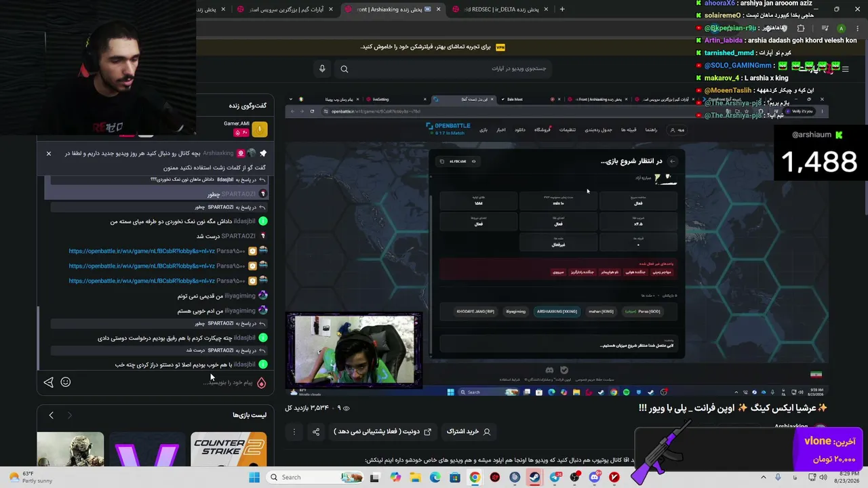868x488 pixels.
Task: Click the droplet gift icon in the chat box
Action: 261,382
